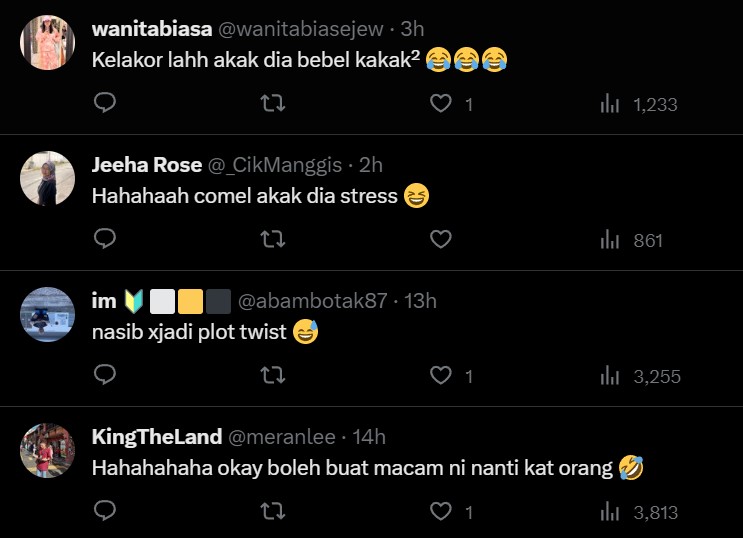View analytics showing 1,233 views

(x=639, y=103)
